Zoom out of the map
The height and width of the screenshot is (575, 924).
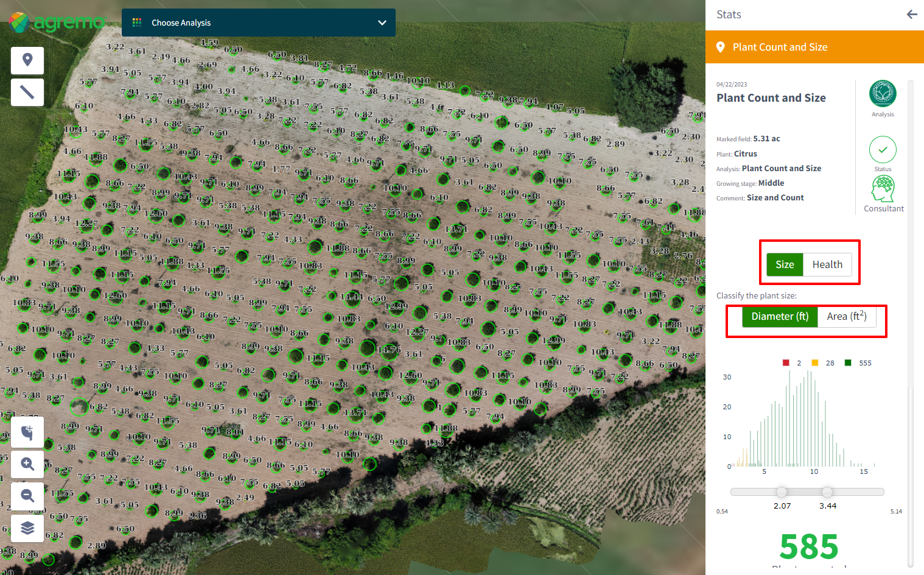pos(27,496)
